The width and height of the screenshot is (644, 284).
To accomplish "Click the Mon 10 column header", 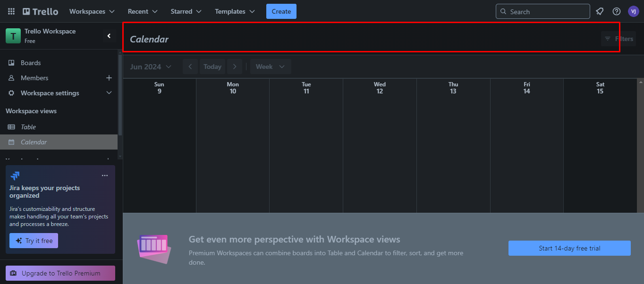I will click(x=233, y=88).
